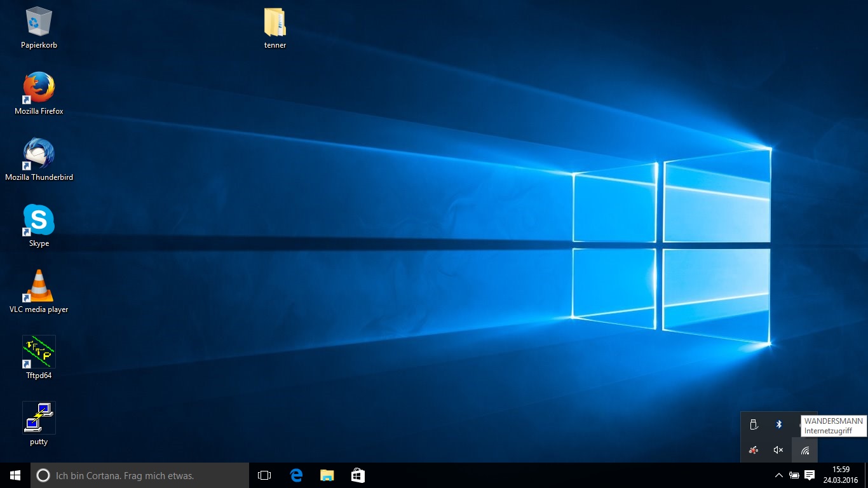Open File Explorer from the taskbar
This screenshot has width=868, height=488.
tap(327, 475)
